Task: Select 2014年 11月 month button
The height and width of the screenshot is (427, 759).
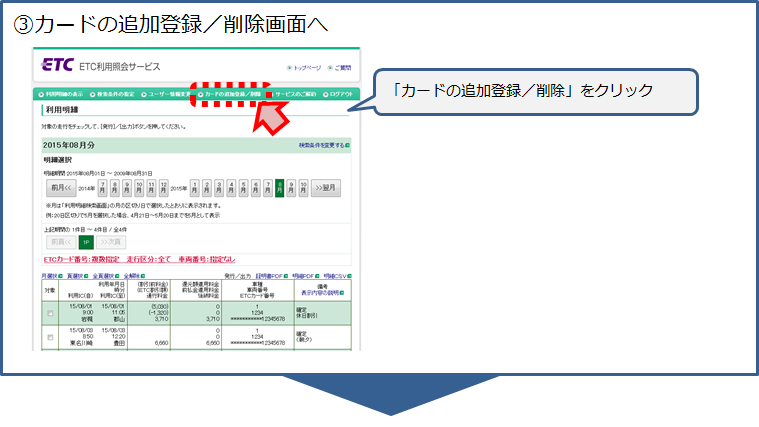Action: click(151, 188)
